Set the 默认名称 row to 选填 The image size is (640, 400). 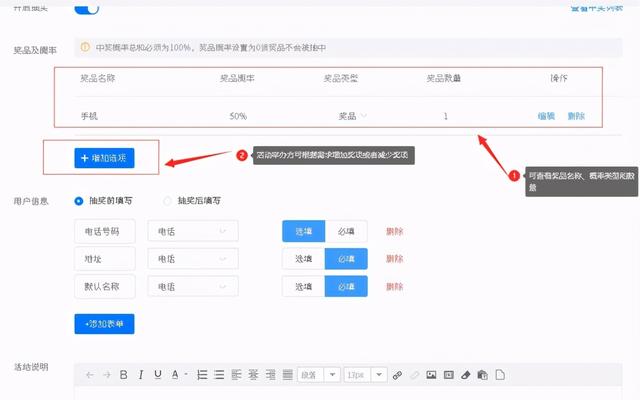tap(304, 287)
